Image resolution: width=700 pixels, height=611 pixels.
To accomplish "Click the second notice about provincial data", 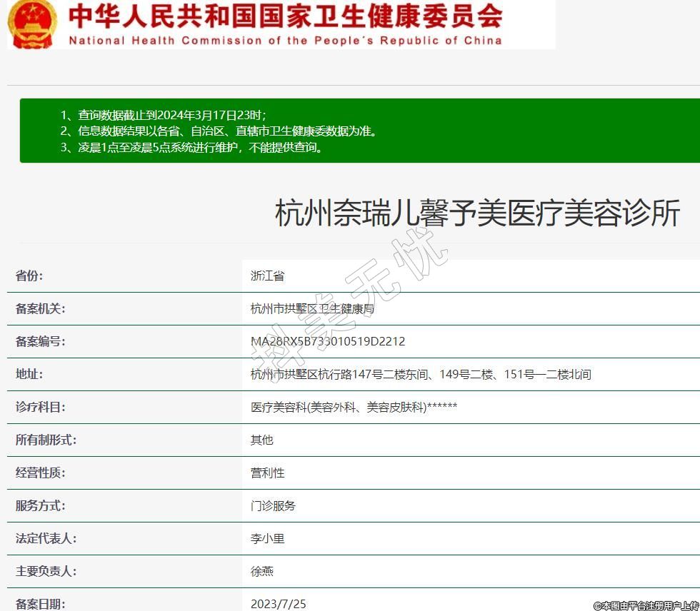I will pyautogui.click(x=218, y=131).
